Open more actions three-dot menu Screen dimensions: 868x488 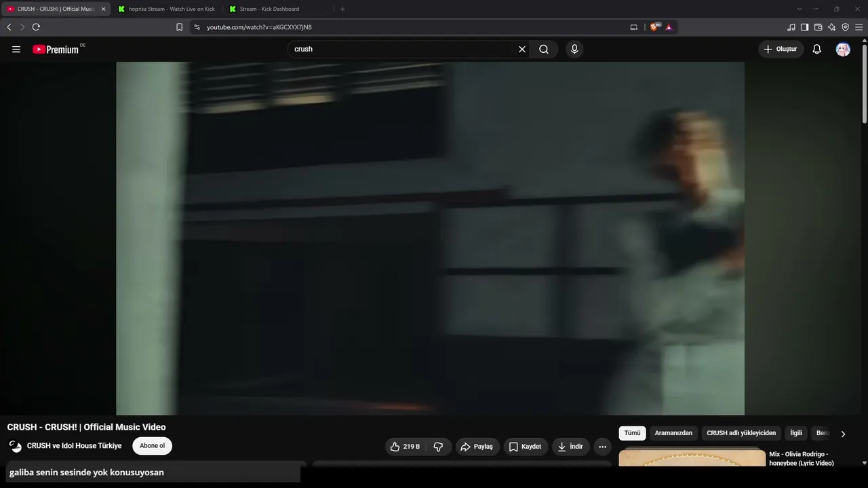tap(602, 447)
